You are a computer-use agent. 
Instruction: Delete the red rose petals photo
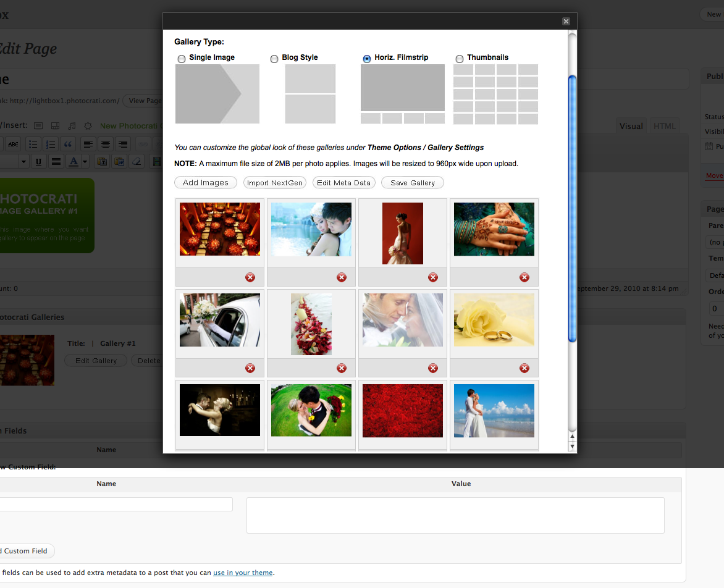(x=341, y=368)
